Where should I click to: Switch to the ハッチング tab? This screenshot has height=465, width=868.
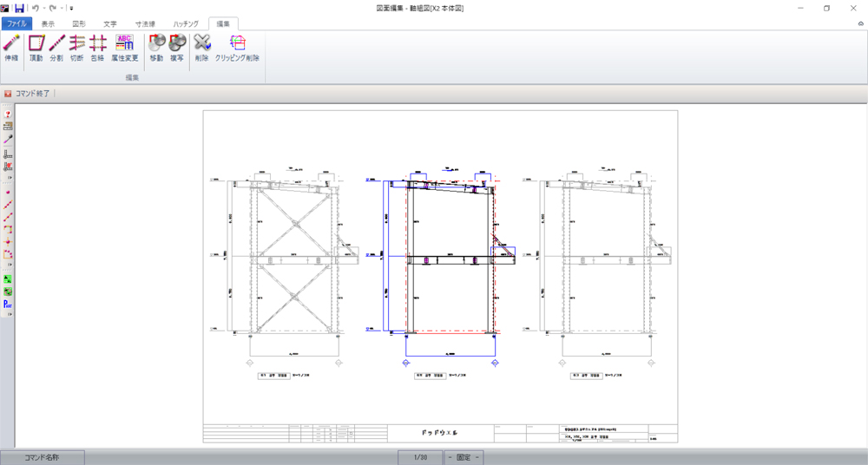pos(184,23)
